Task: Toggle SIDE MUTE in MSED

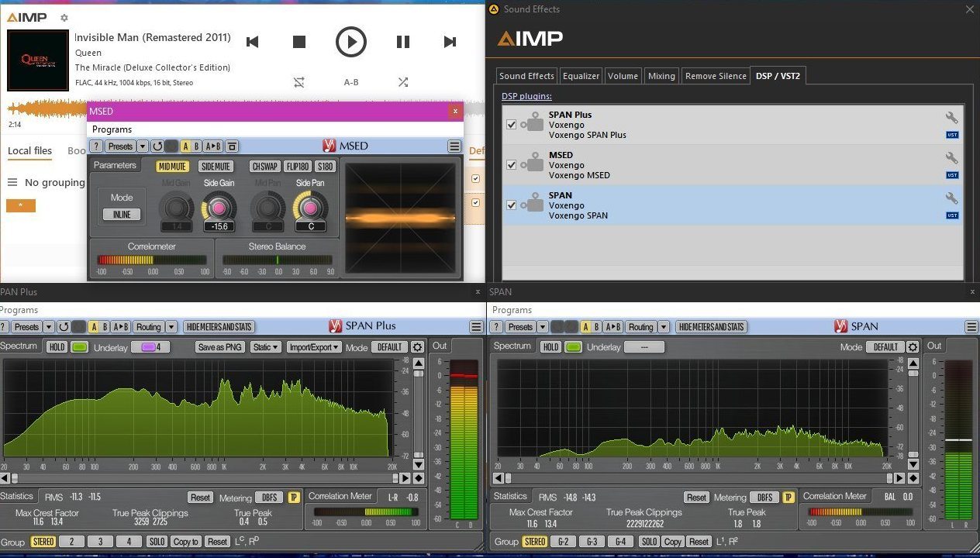Action: pyautogui.click(x=216, y=167)
